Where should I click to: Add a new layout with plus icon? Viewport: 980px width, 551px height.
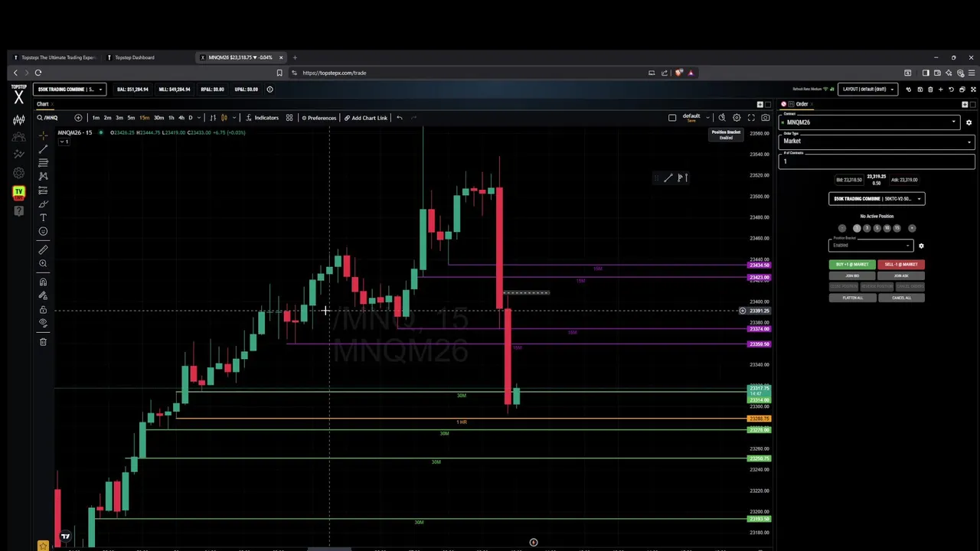pyautogui.click(x=941, y=90)
